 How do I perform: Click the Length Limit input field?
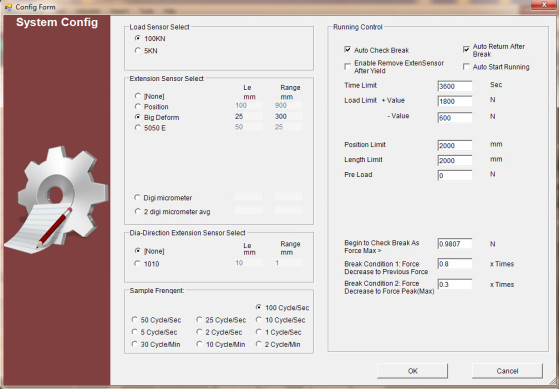point(455,160)
